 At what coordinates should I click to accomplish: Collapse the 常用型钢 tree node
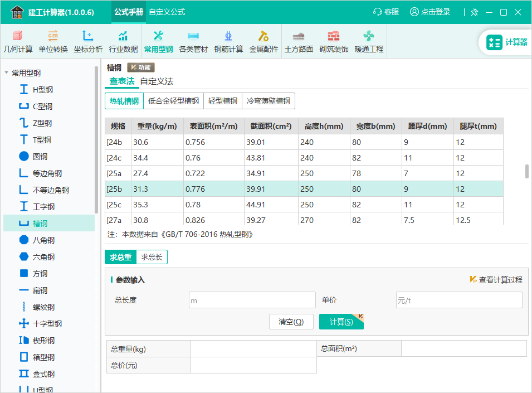coord(7,72)
